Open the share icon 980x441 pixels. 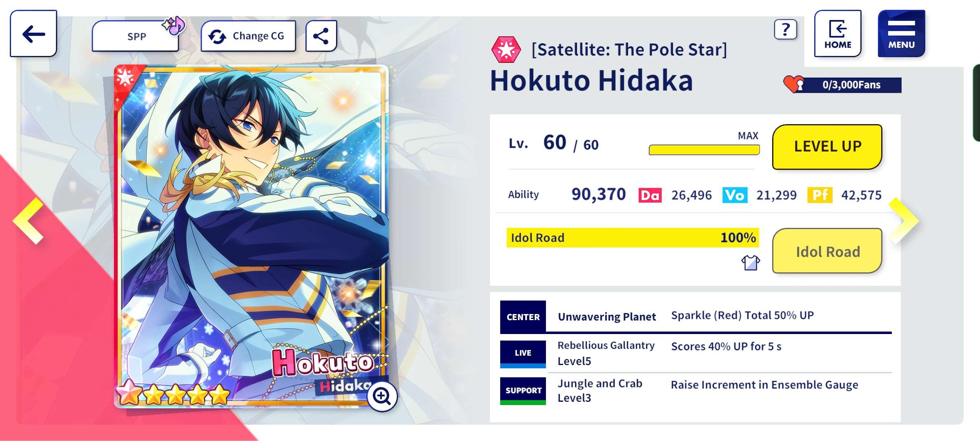point(321,36)
